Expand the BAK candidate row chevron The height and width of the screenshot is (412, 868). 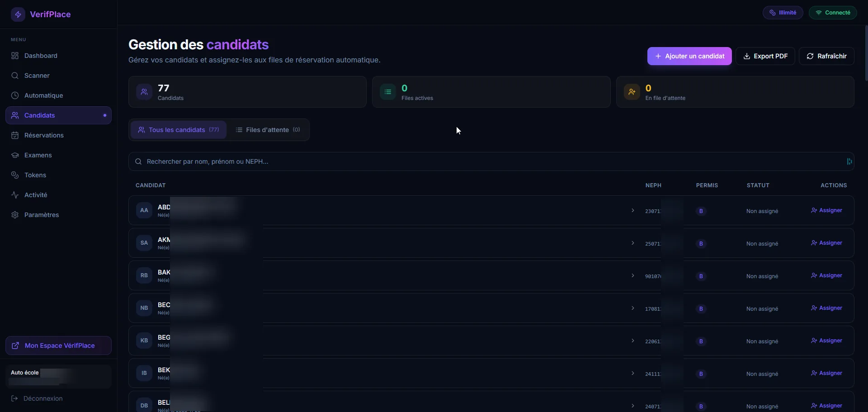[x=632, y=276]
